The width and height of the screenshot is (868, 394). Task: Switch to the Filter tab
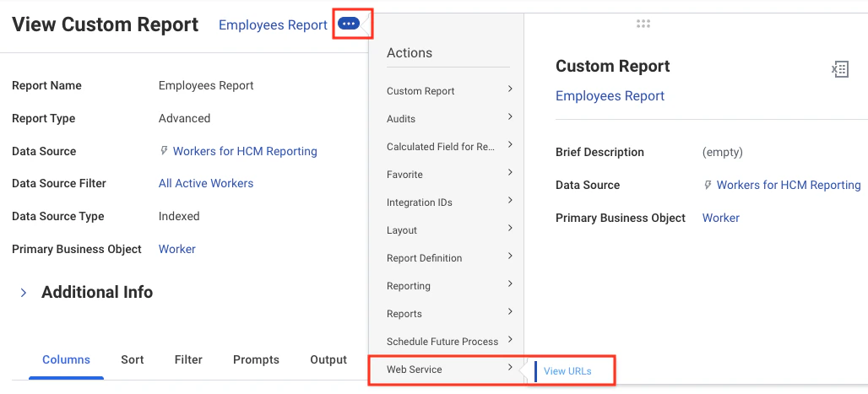click(x=188, y=359)
